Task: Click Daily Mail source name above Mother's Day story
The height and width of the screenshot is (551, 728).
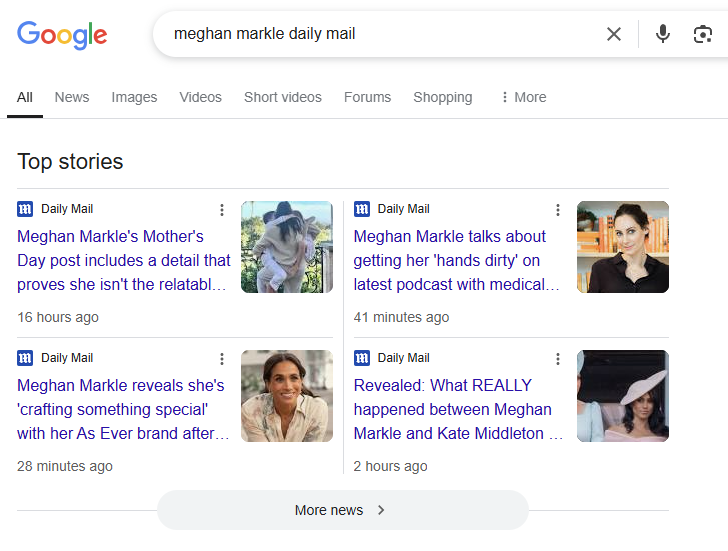Action: click(x=67, y=209)
